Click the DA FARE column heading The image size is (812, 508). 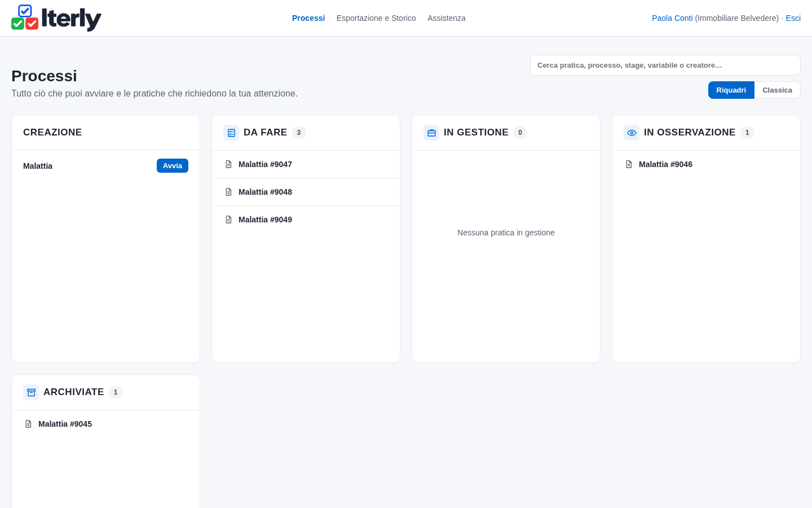coord(265,132)
